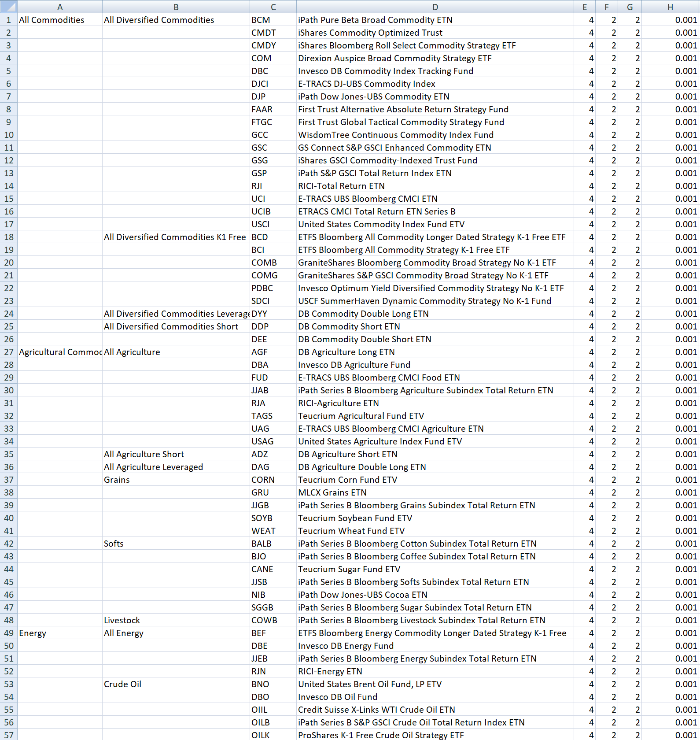
Task: Click cell 'Crude Oil'
Action: coord(176,684)
